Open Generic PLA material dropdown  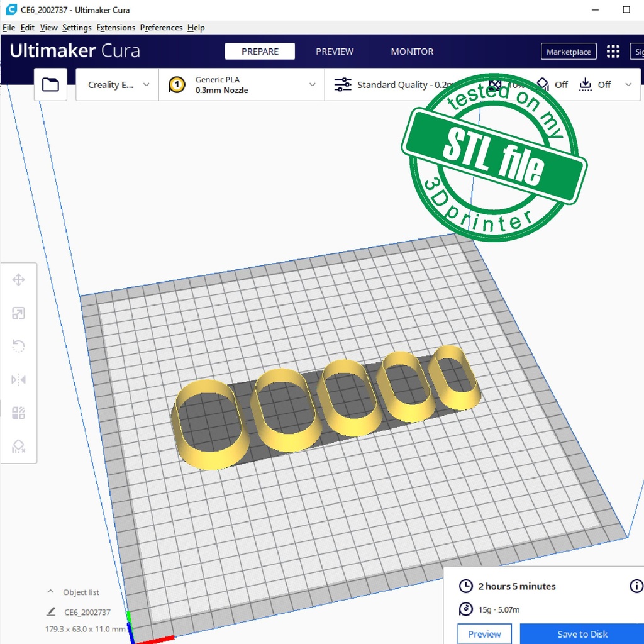pos(241,85)
